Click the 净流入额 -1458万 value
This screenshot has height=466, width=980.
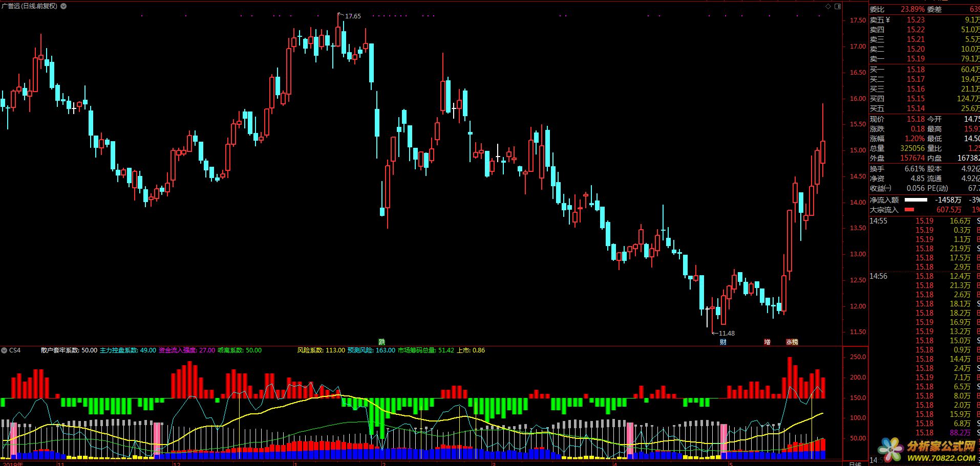(948, 200)
